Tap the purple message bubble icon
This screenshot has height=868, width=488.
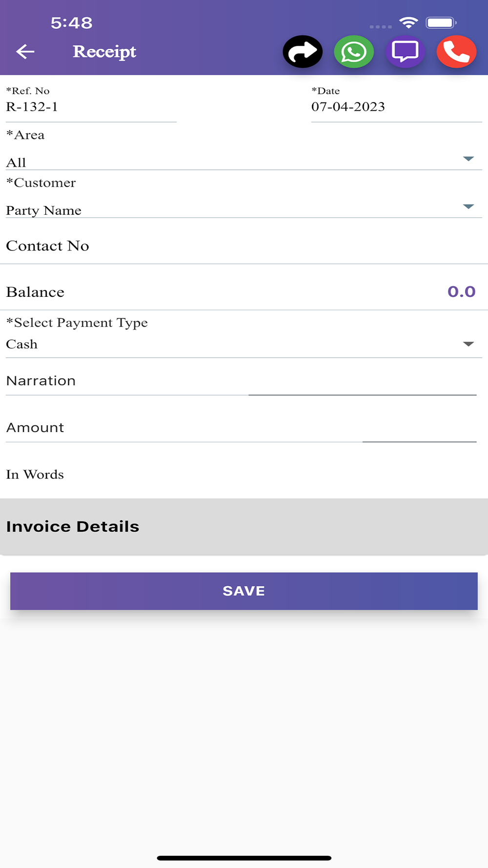point(405,52)
